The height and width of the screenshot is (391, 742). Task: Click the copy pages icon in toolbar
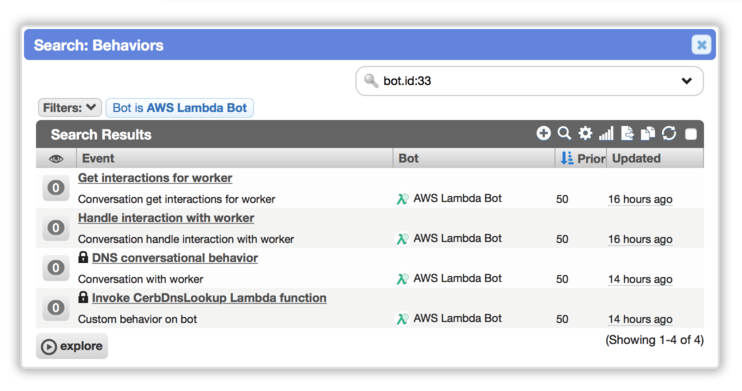pyautogui.click(x=648, y=133)
